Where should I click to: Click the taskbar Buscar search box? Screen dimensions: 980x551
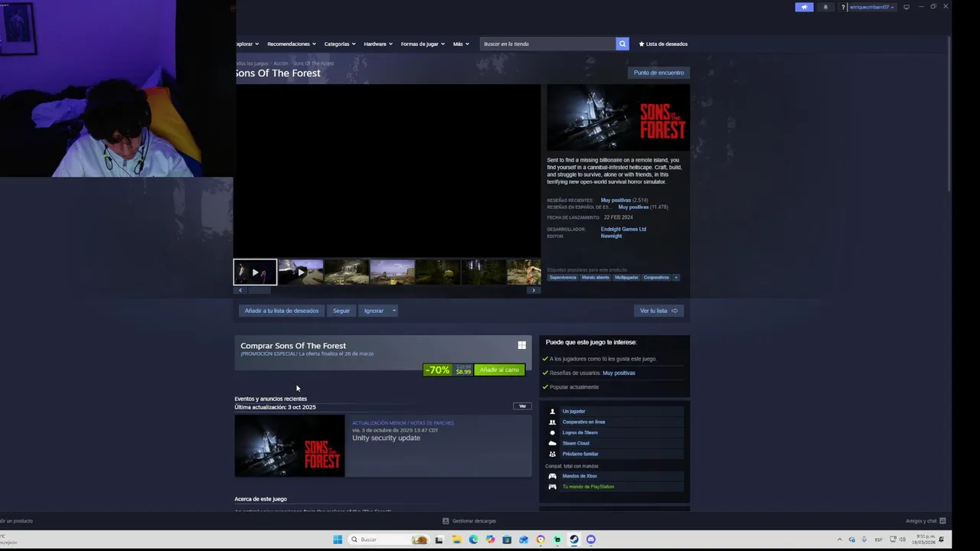pos(389,540)
